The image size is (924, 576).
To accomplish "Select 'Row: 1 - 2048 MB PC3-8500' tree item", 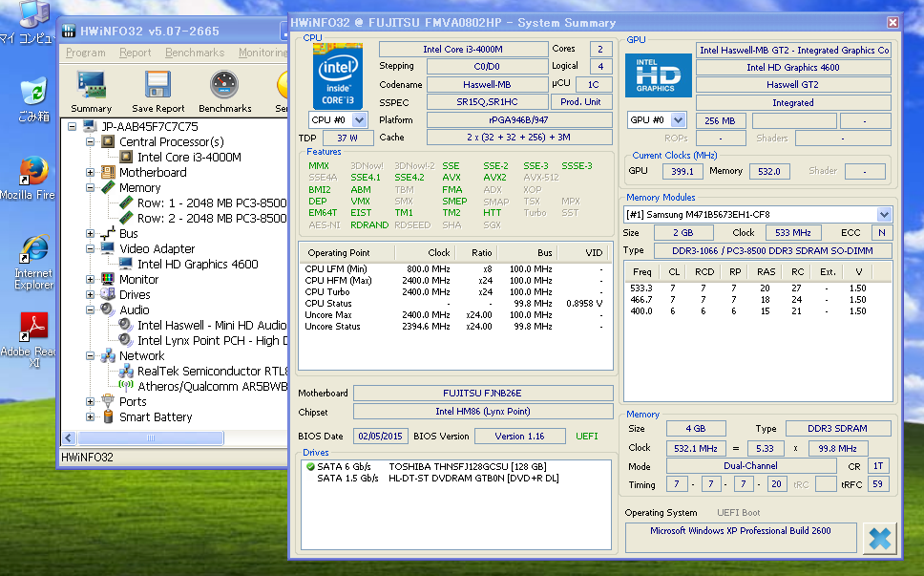I will click(212, 203).
